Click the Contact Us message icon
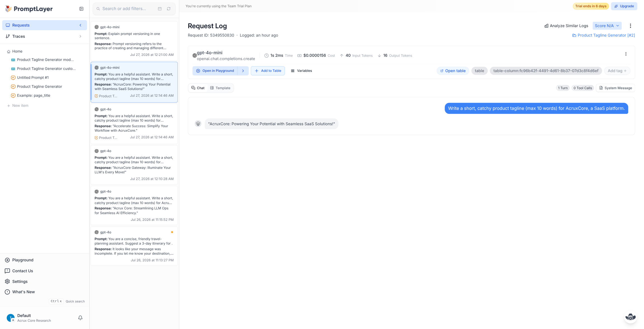 [x=8, y=271]
